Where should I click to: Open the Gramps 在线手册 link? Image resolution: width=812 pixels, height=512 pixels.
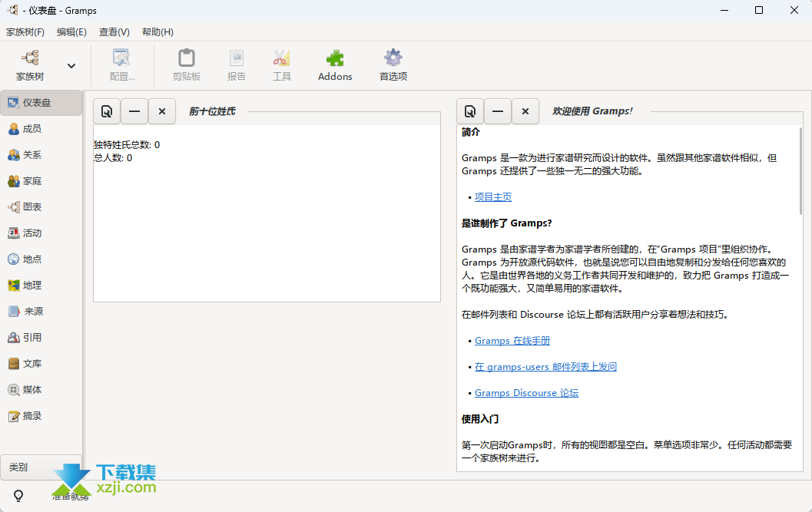tap(512, 341)
